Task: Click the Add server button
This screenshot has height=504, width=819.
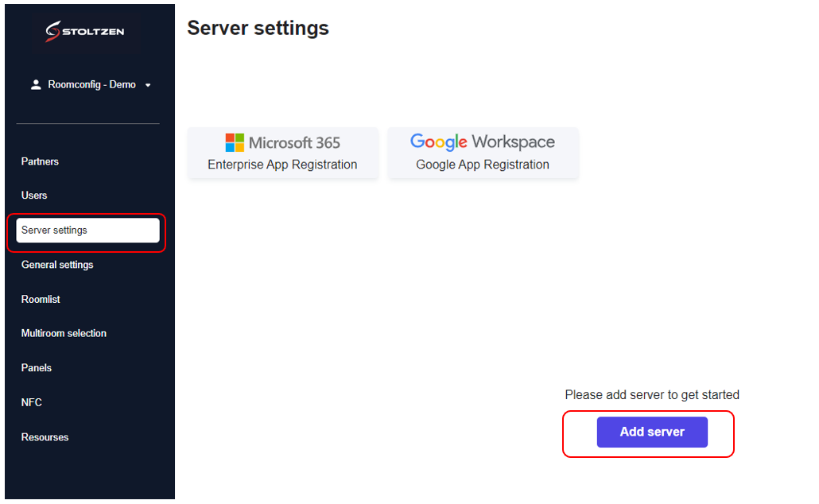Action: (652, 432)
